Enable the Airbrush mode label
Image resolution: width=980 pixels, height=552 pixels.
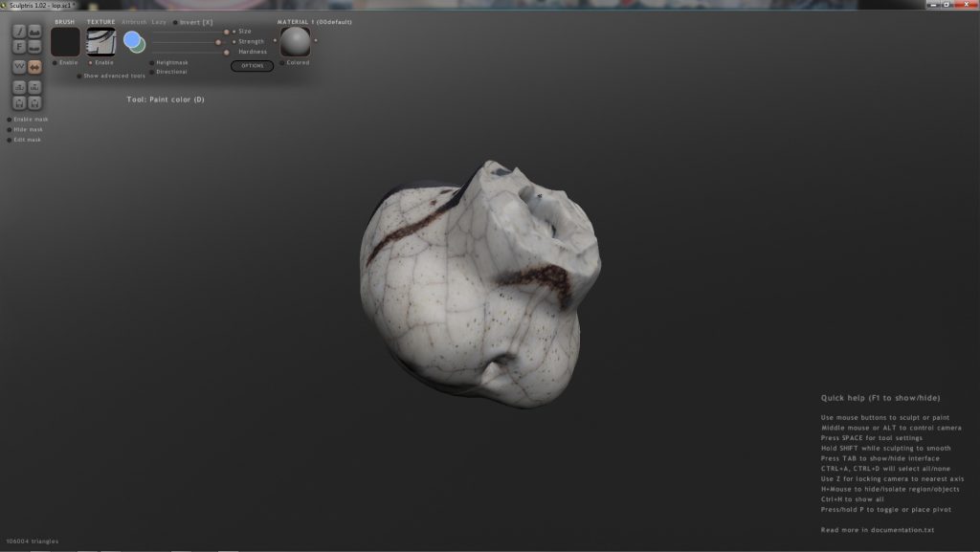134,21
